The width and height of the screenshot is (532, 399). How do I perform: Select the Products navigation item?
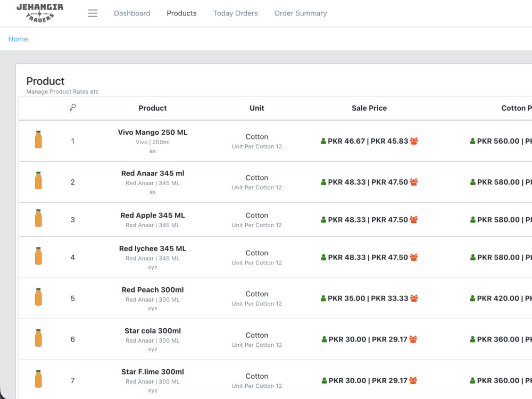(x=181, y=13)
